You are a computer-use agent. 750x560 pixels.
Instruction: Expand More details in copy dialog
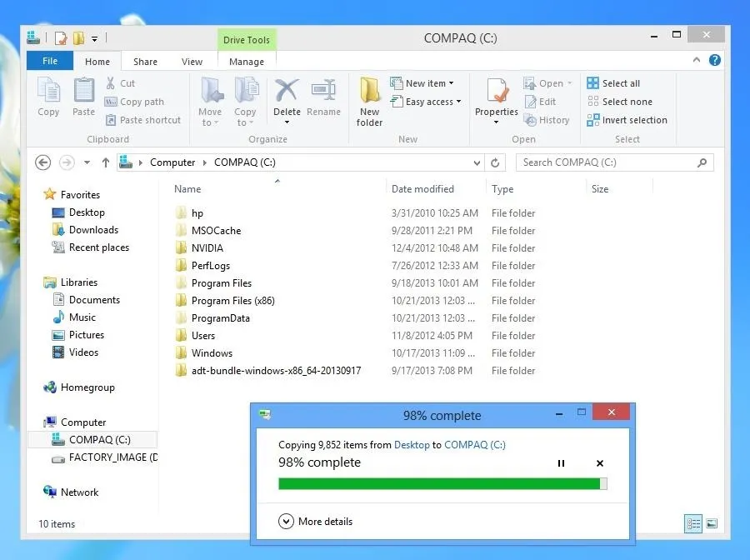coord(316,522)
